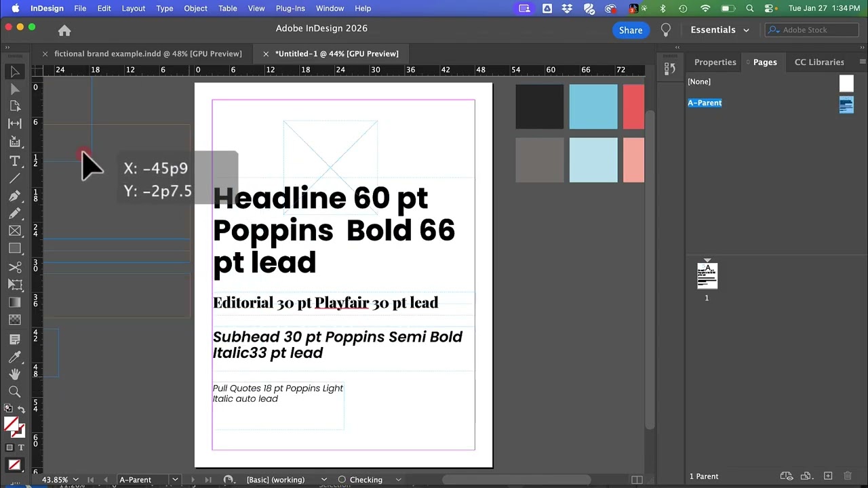Click the Share button
This screenshot has height=488, width=868.
631,30
